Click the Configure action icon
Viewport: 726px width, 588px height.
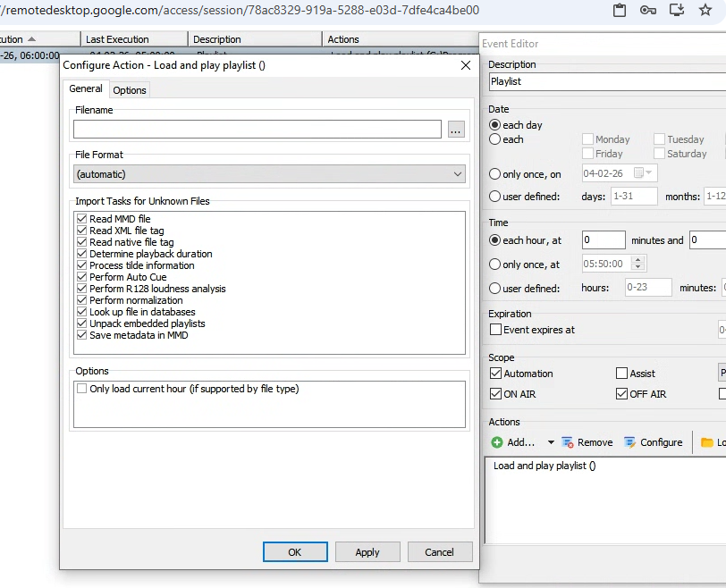(x=629, y=442)
